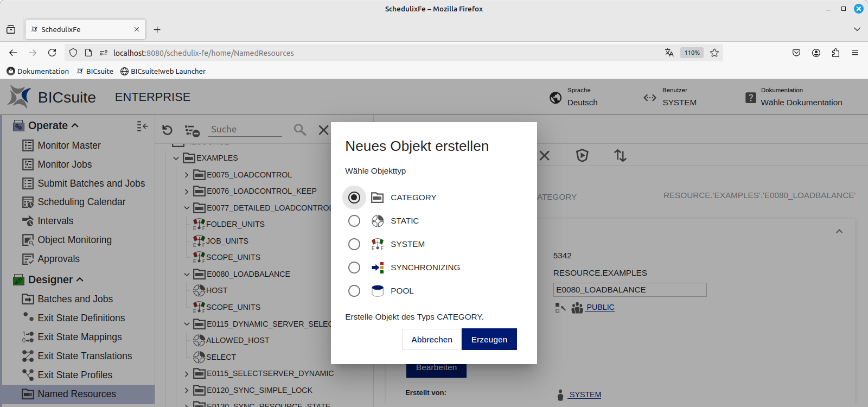Choose the POOL radio button
This screenshot has height=407, width=868.
click(354, 291)
